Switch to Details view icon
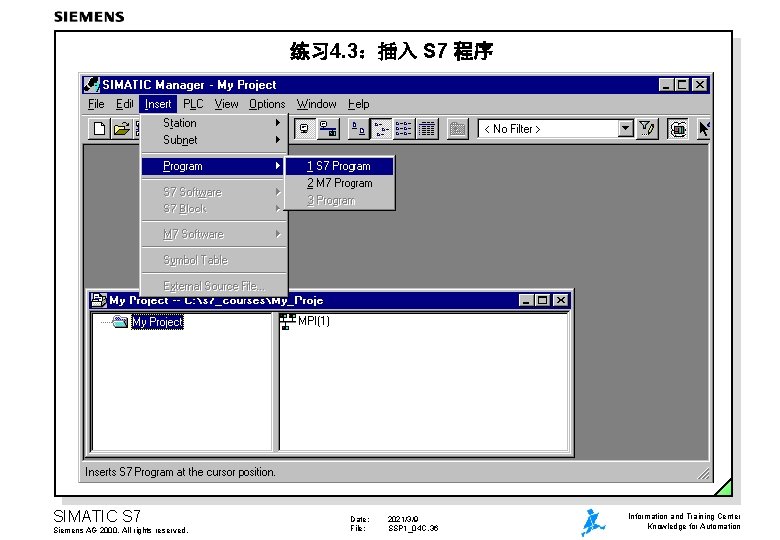 click(x=427, y=129)
